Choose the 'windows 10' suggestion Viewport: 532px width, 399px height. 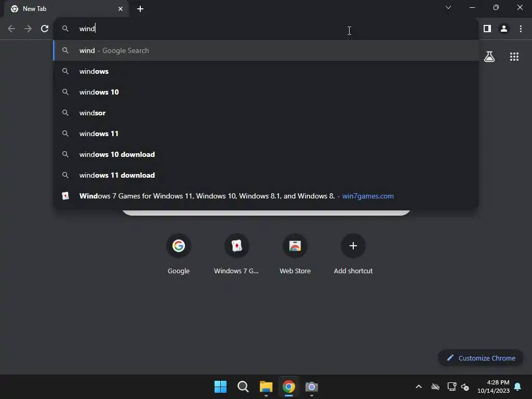click(x=266, y=92)
